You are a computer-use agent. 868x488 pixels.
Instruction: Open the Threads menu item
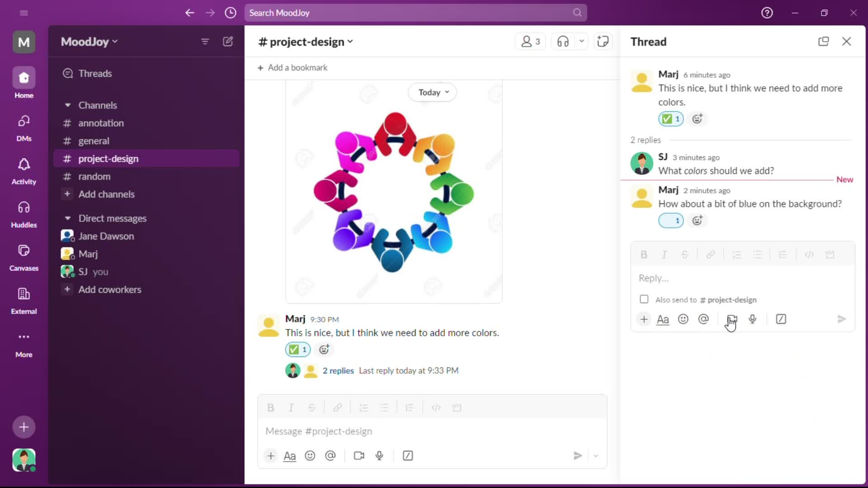pos(95,73)
